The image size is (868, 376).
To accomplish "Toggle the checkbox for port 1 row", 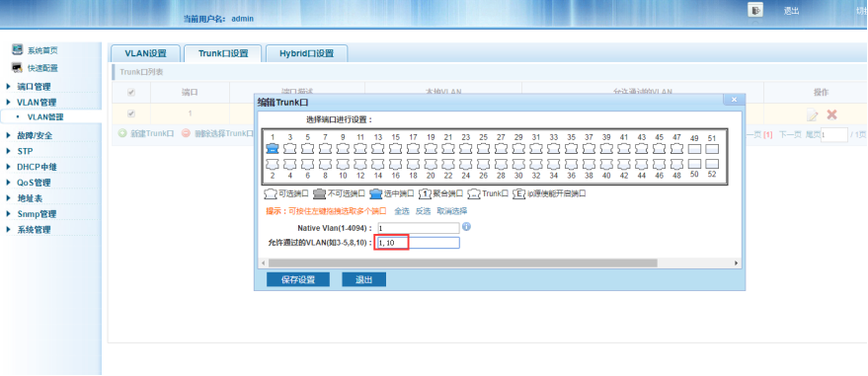I will [x=131, y=113].
